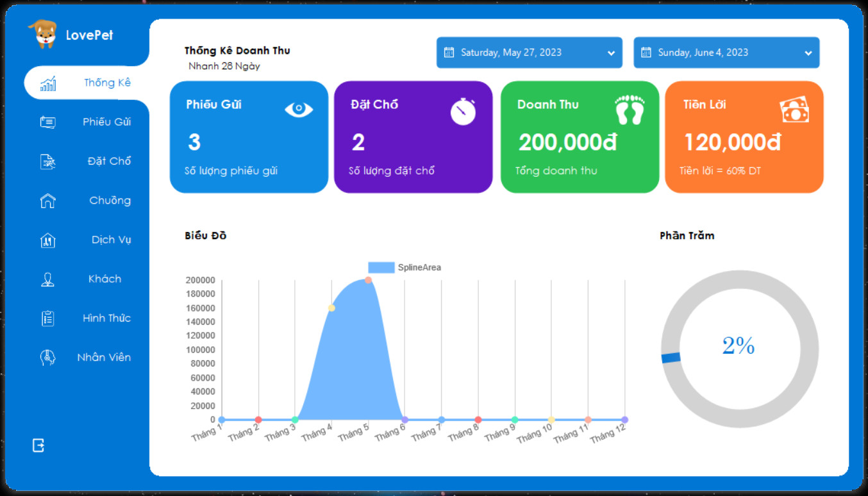
Task: Click the Hình Thức checklist icon
Action: (48, 318)
